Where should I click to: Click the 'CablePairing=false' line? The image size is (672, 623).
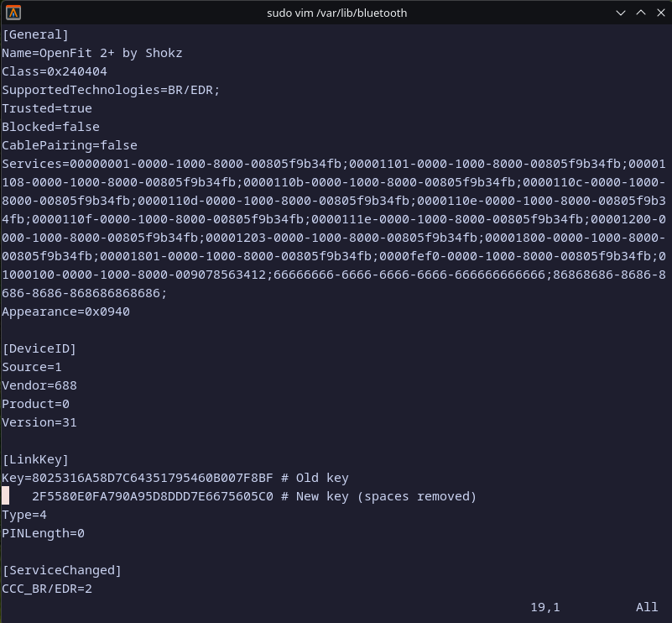click(70, 145)
